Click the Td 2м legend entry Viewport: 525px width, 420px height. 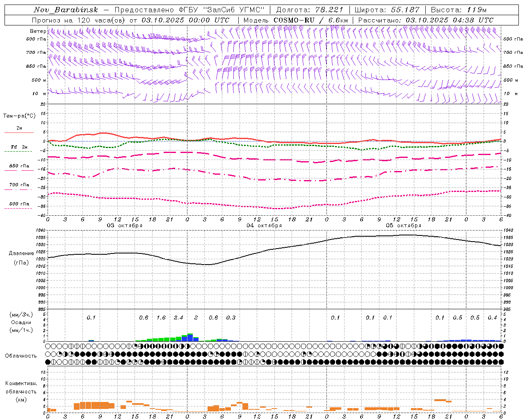tap(19, 147)
